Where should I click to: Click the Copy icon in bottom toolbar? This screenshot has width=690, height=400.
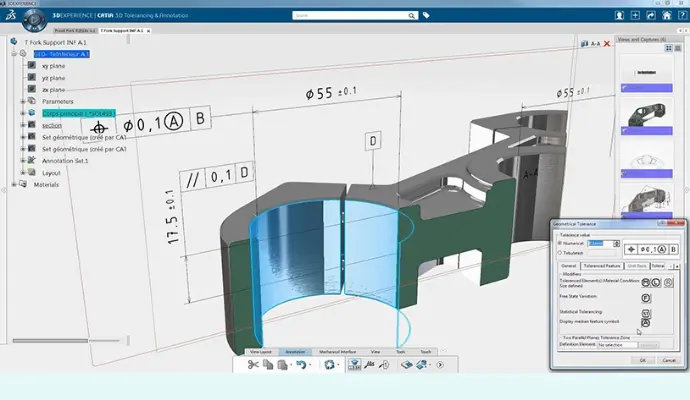coord(268,364)
